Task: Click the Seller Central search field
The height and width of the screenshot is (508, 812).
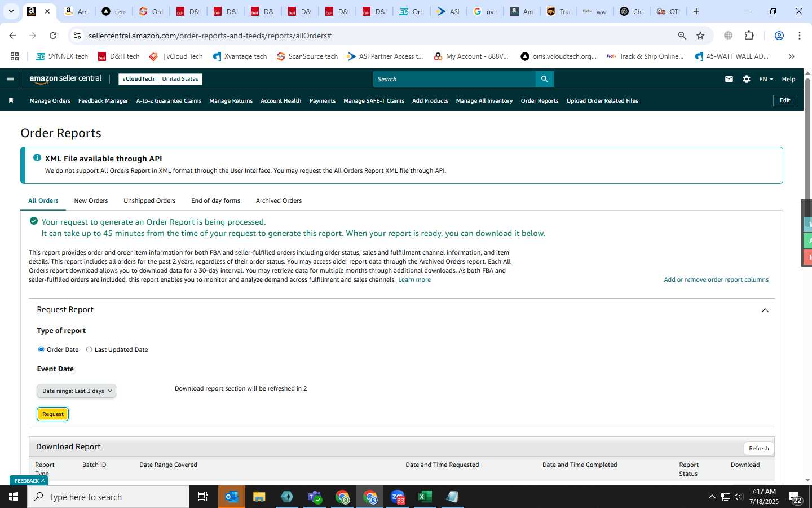Action: coord(454,79)
